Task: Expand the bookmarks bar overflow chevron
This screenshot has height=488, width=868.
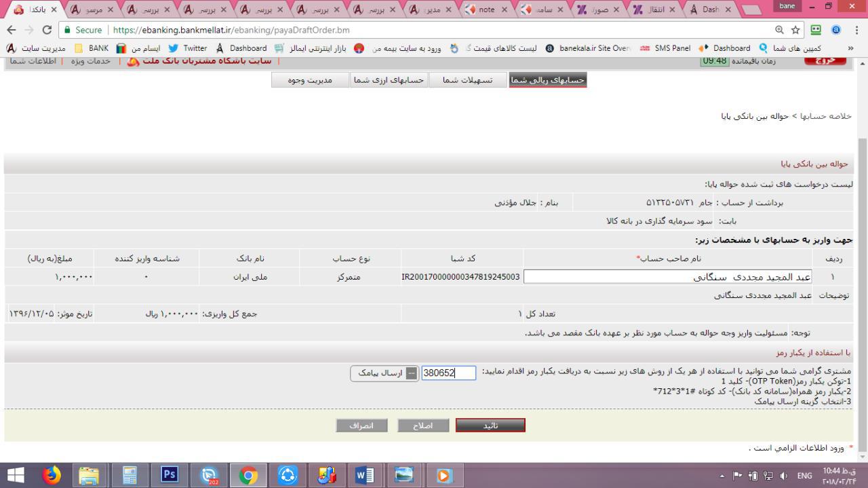Action: coord(851,48)
